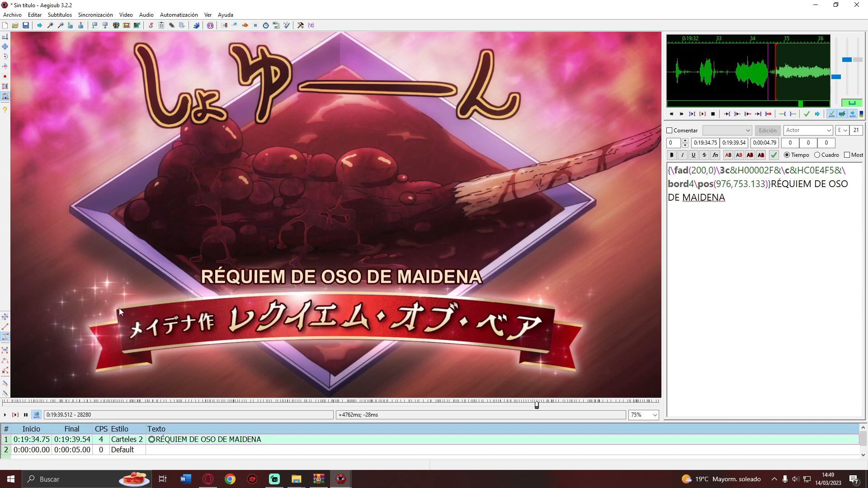The width and height of the screenshot is (868, 488).
Task: Open subtitles using the folder icon
Action: click(15, 25)
